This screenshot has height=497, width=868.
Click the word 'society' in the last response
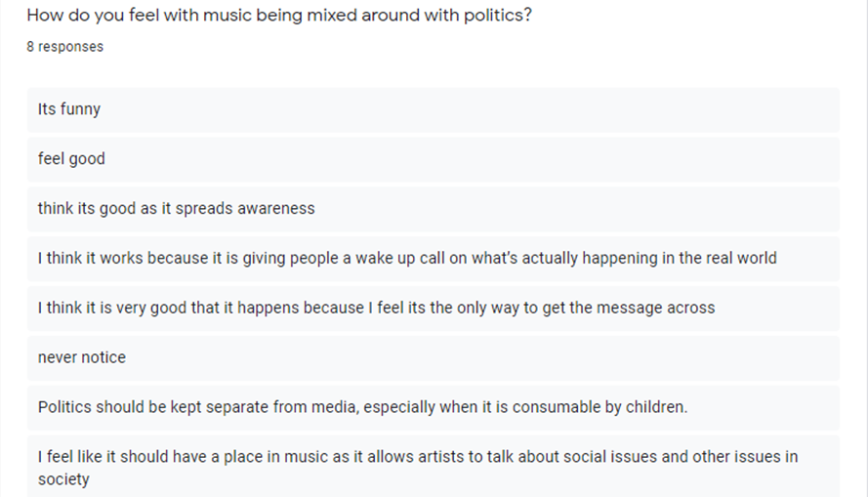click(63, 479)
